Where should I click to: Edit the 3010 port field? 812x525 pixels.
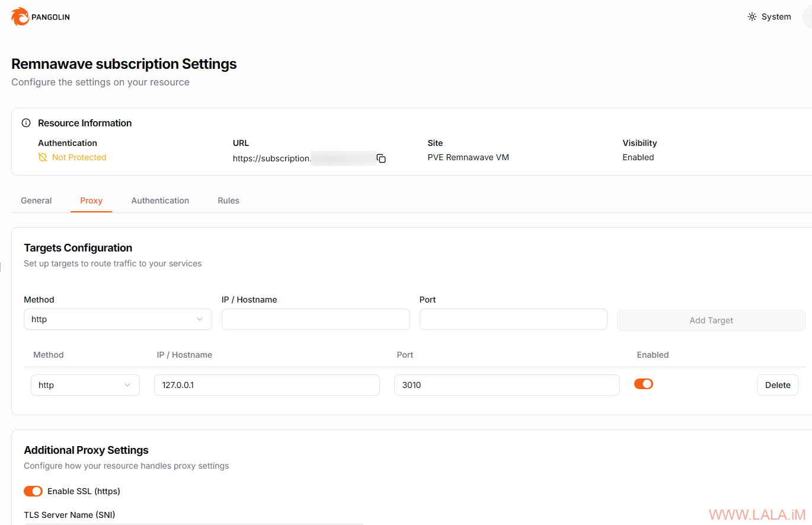coord(507,385)
